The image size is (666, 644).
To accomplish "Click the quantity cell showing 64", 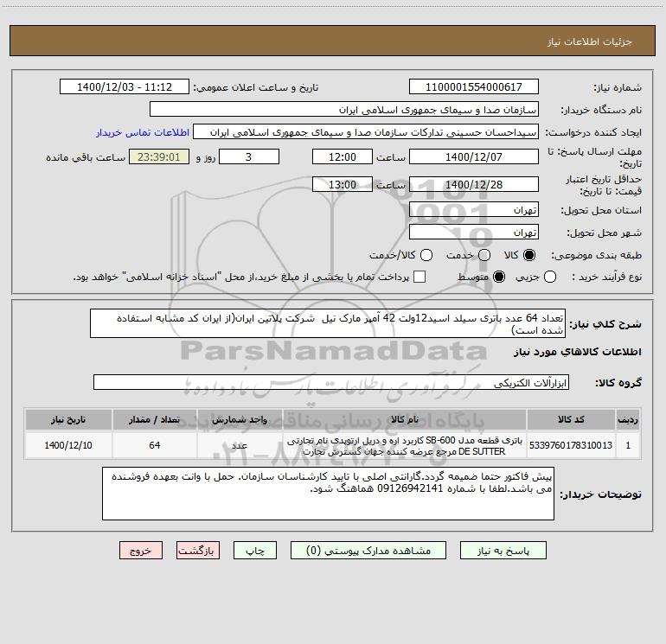I will (155, 445).
